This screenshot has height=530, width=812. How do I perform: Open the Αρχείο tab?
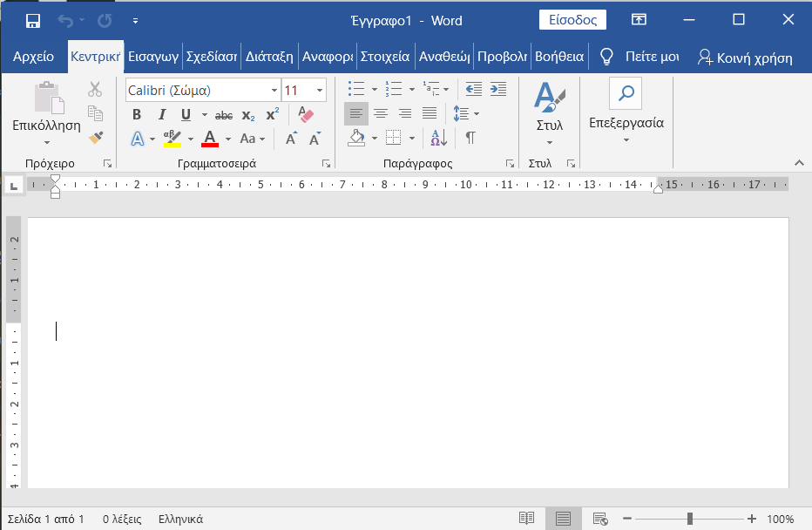pos(33,57)
